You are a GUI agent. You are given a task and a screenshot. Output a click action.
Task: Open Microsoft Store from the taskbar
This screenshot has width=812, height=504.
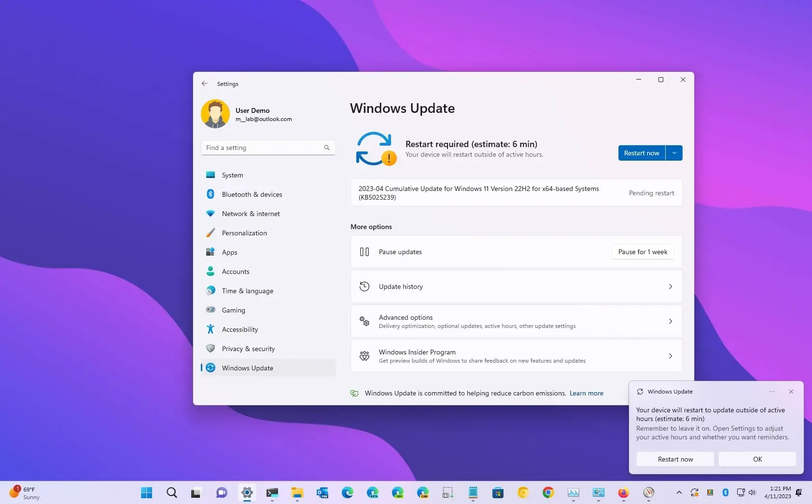tap(498, 492)
